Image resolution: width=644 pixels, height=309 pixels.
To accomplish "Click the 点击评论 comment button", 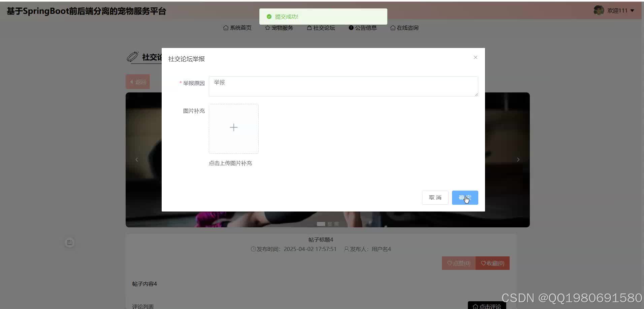I will click(x=486, y=306).
